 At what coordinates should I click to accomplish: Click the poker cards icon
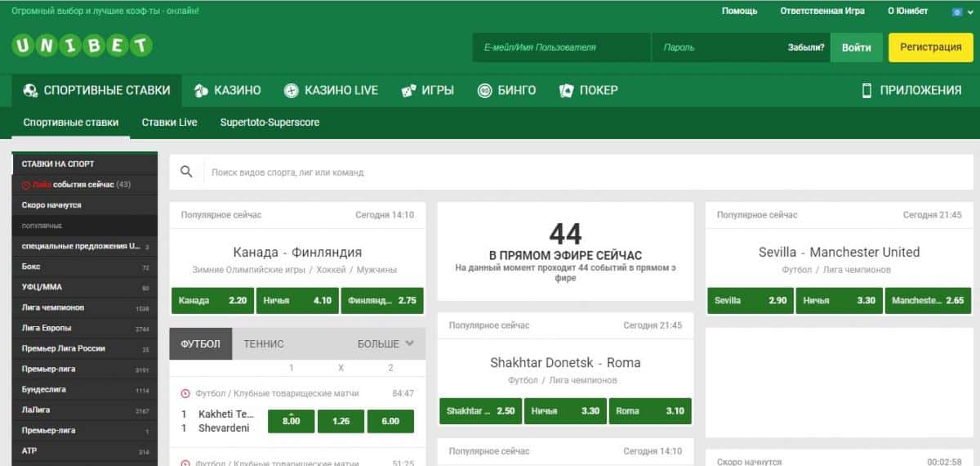[567, 91]
